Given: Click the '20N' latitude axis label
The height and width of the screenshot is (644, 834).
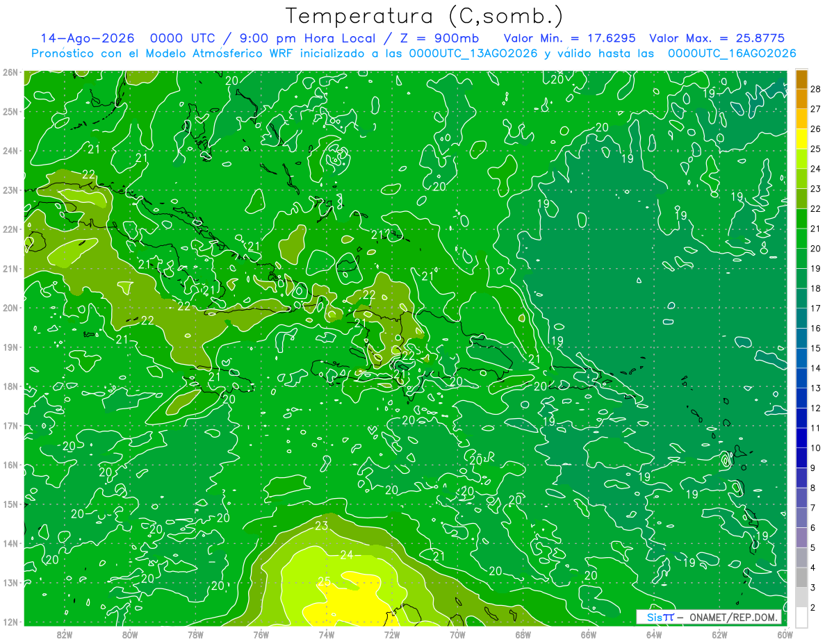Looking at the screenshot, I should click(x=9, y=308).
